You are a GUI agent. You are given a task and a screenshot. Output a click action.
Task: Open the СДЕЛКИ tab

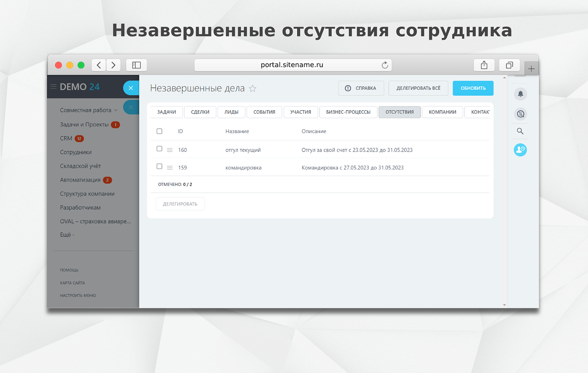pos(200,112)
